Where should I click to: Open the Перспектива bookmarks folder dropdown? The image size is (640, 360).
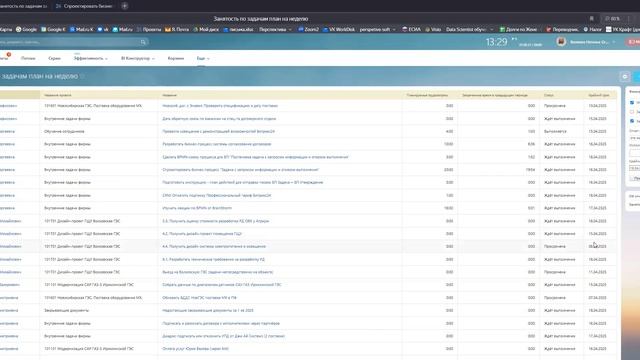click(x=276, y=29)
